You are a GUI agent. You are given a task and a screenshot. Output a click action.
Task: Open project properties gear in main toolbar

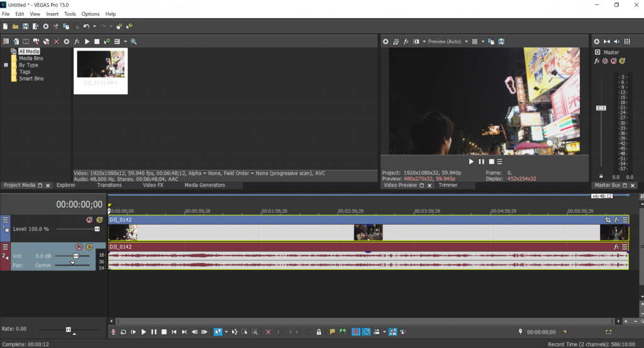coord(45,26)
